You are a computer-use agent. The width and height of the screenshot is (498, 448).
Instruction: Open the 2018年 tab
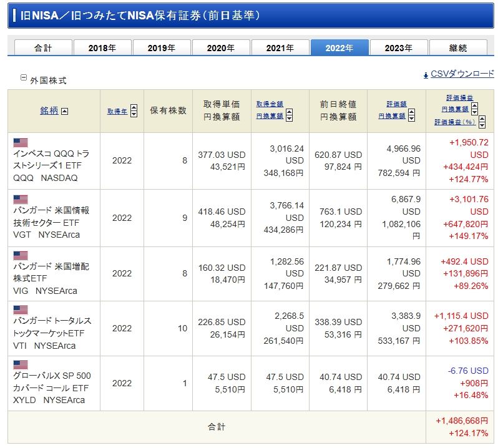click(102, 48)
